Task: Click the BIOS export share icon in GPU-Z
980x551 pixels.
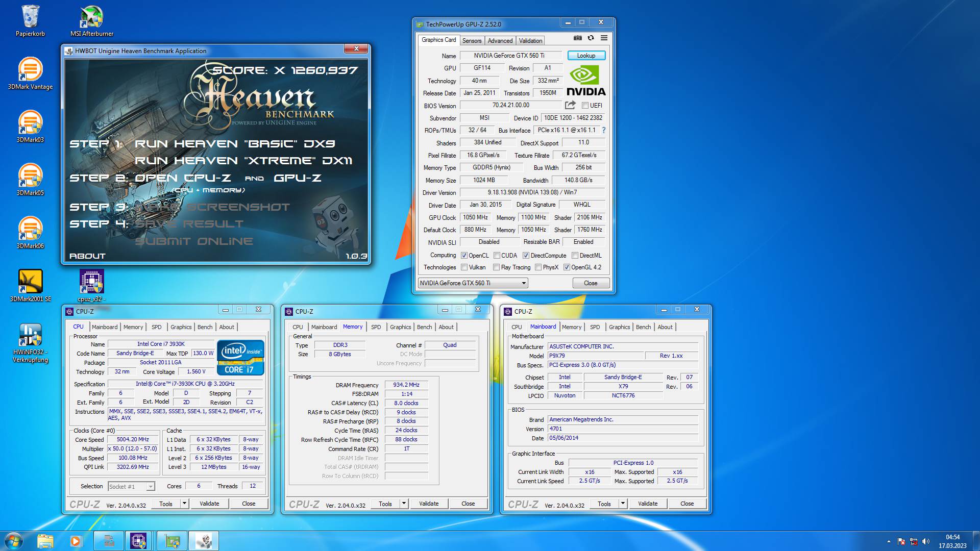Action: [x=570, y=105]
